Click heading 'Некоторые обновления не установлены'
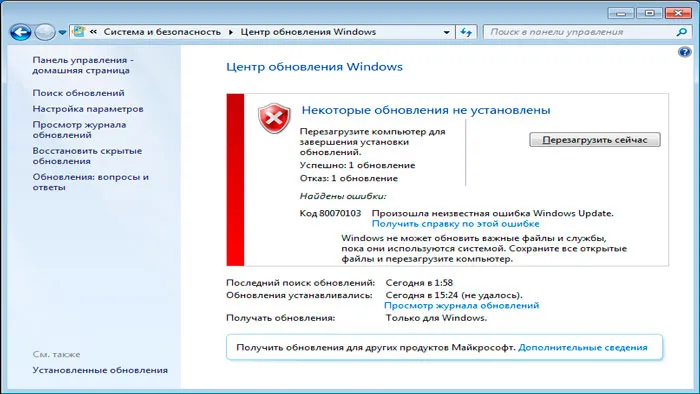The height and width of the screenshot is (394, 700). (x=426, y=110)
